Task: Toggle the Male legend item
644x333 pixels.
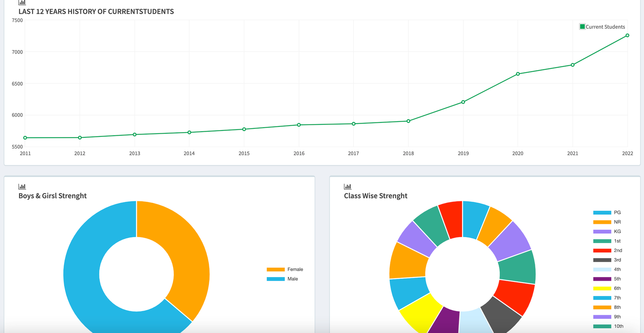Action: (282, 279)
